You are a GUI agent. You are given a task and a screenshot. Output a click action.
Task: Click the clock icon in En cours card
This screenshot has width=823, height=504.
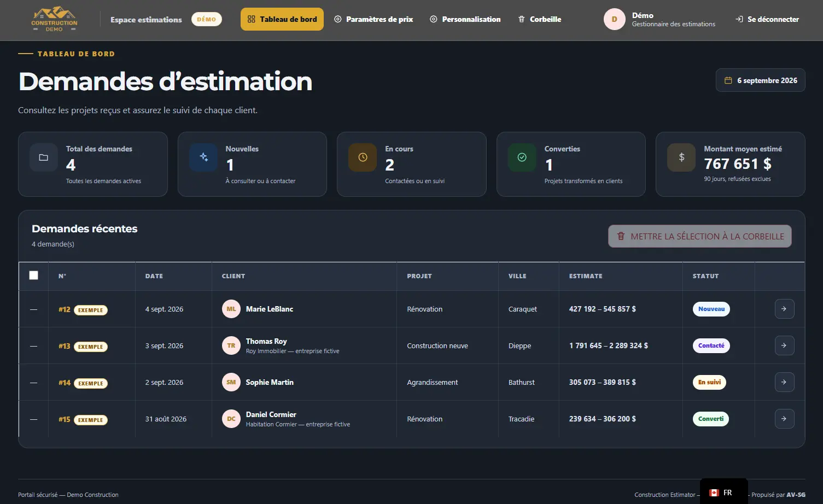(363, 157)
